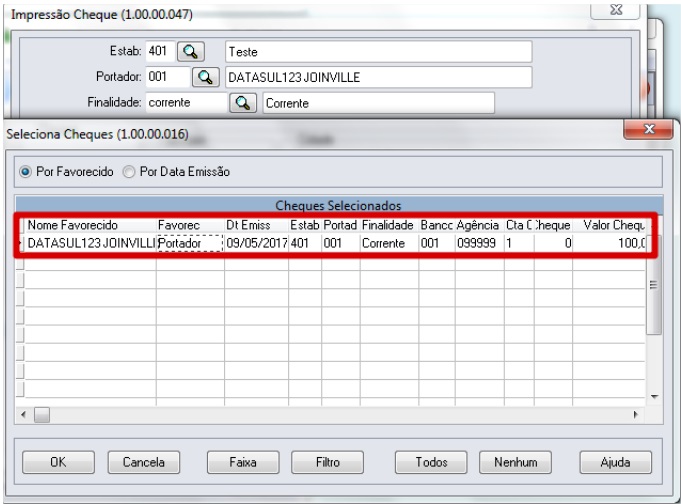Select the Por Data Emissão radio option

tap(176, 172)
